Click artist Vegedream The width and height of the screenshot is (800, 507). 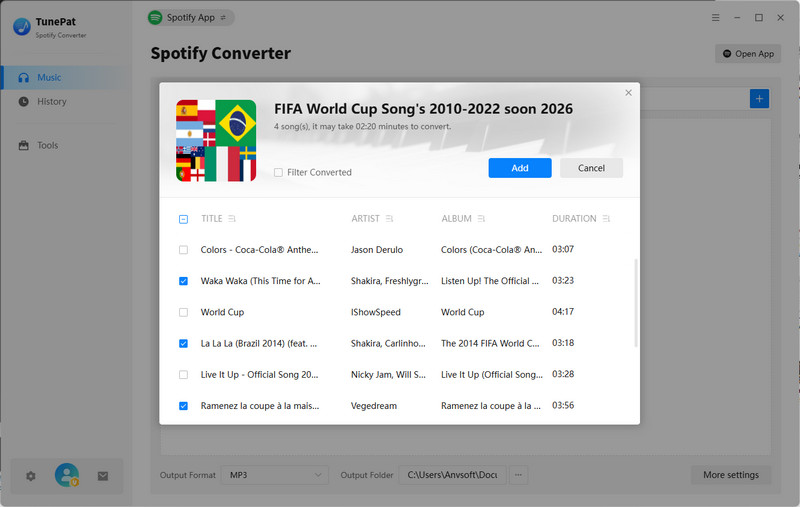tap(373, 406)
